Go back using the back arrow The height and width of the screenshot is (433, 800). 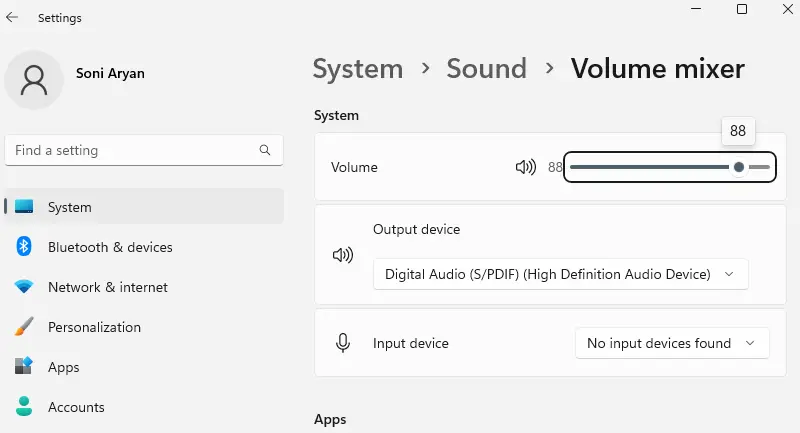(x=12, y=18)
